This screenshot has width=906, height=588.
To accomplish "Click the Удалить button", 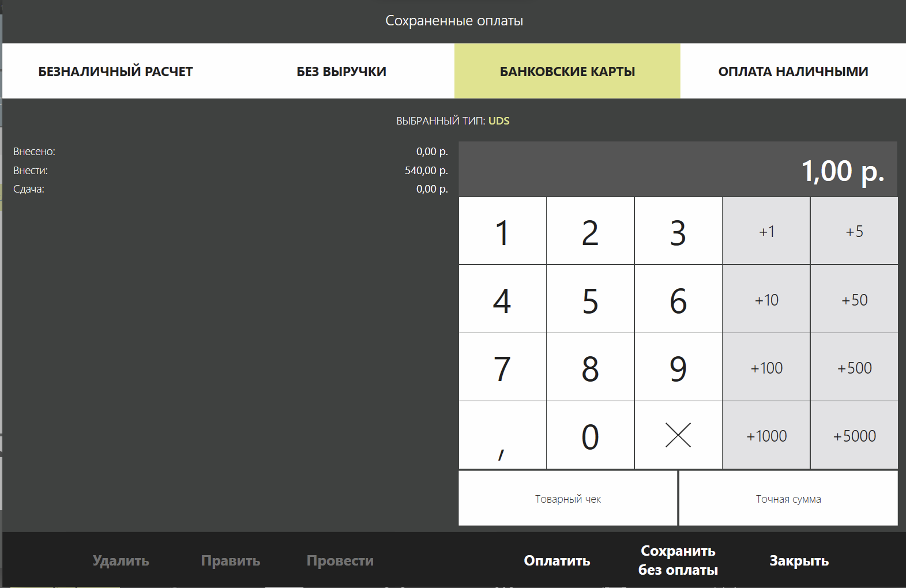I will 121,560.
